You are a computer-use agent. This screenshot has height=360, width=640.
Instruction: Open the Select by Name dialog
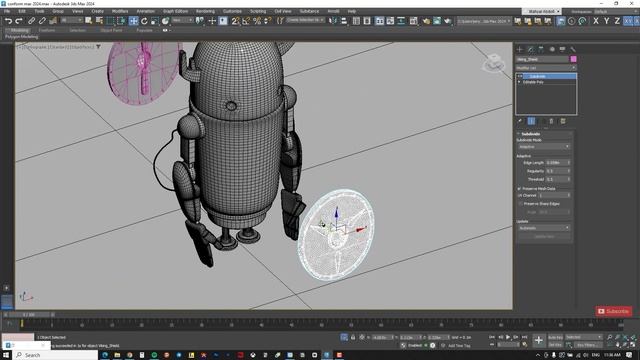(99, 21)
